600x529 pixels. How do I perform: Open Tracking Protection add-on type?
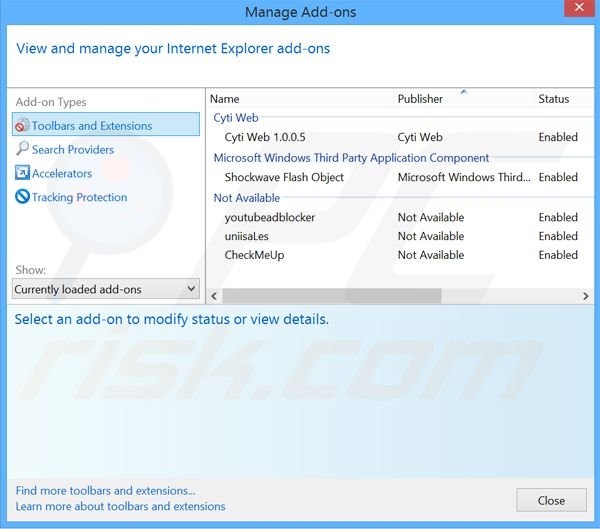(80, 197)
